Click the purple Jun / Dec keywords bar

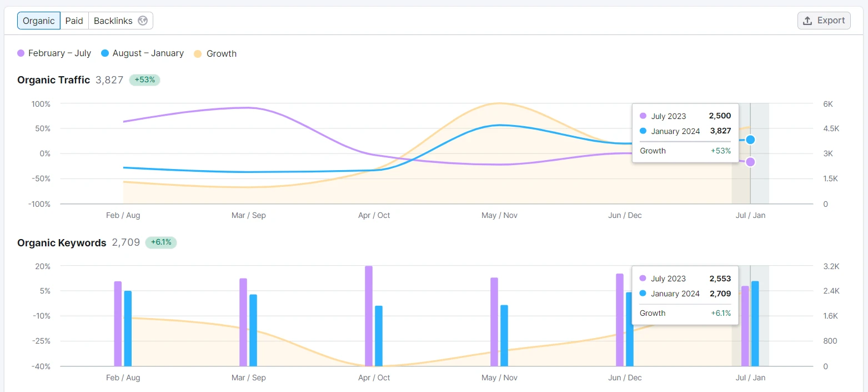[620, 320]
